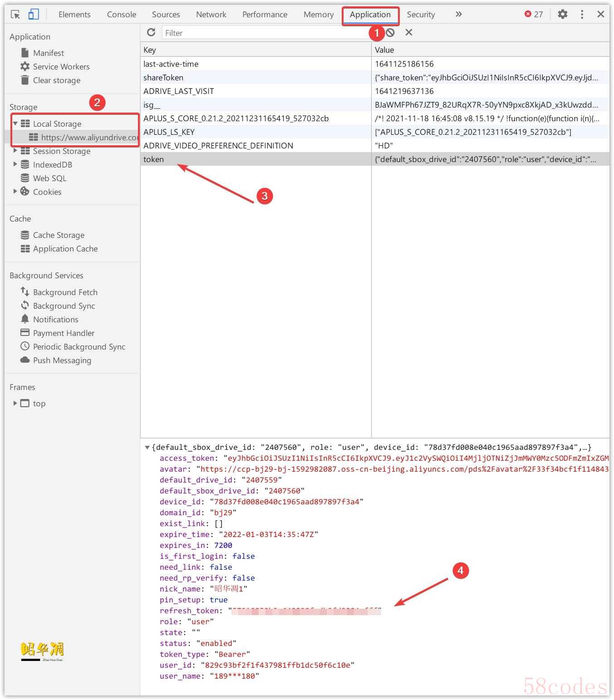Click the token_type "Bearer" line
The width and height of the screenshot is (614, 700).
[205, 654]
